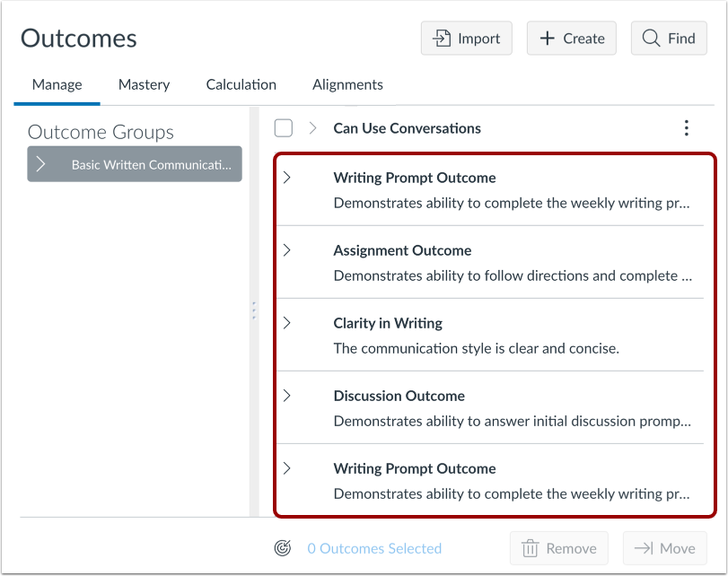
Task: Select the Clarity in Writing title
Action: click(388, 323)
